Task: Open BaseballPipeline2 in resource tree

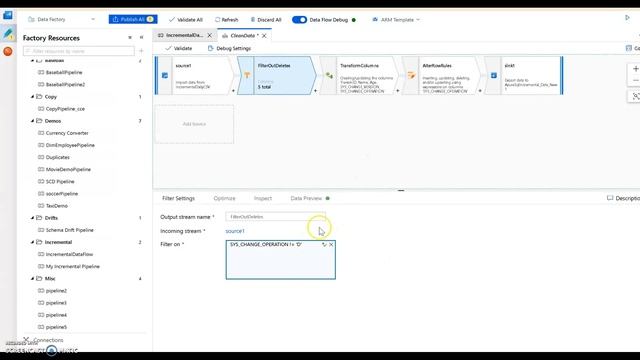Action: (x=65, y=84)
